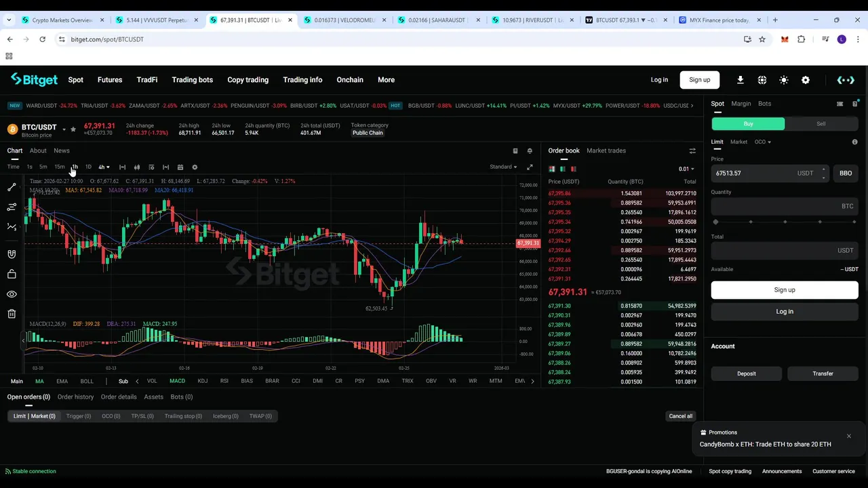Image resolution: width=868 pixels, height=488 pixels.
Task: Expand the BTC/USDT pair selector arrow
Action: (x=64, y=129)
